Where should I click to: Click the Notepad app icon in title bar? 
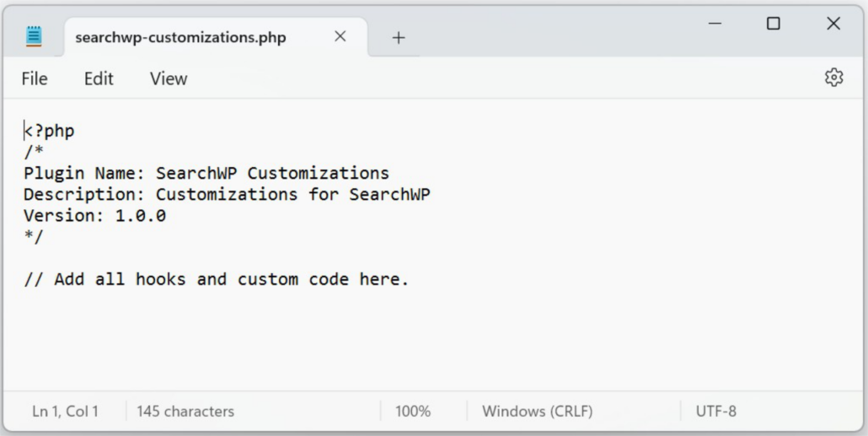click(34, 36)
